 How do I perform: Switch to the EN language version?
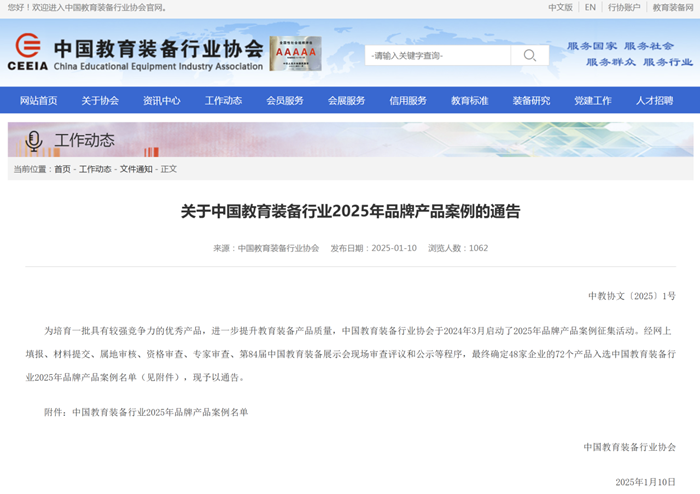[x=590, y=7]
